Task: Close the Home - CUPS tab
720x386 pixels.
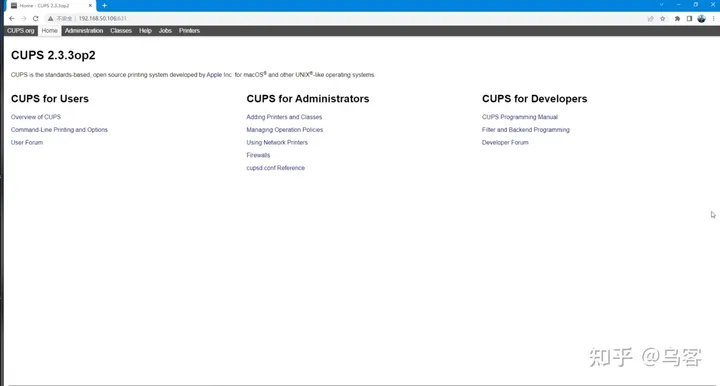Action: (x=90, y=6)
